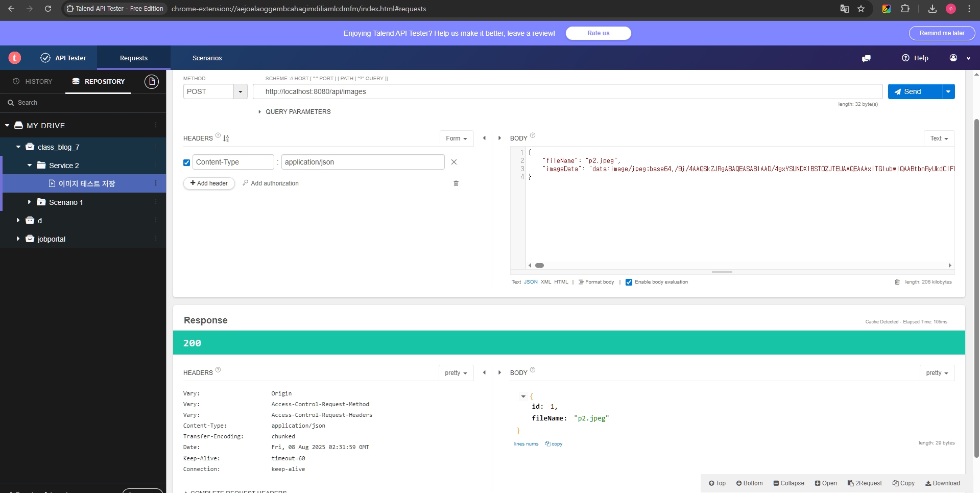Image resolution: width=980 pixels, height=493 pixels.
Task: Clear request body with trash icon
Action: click(897, 282)
